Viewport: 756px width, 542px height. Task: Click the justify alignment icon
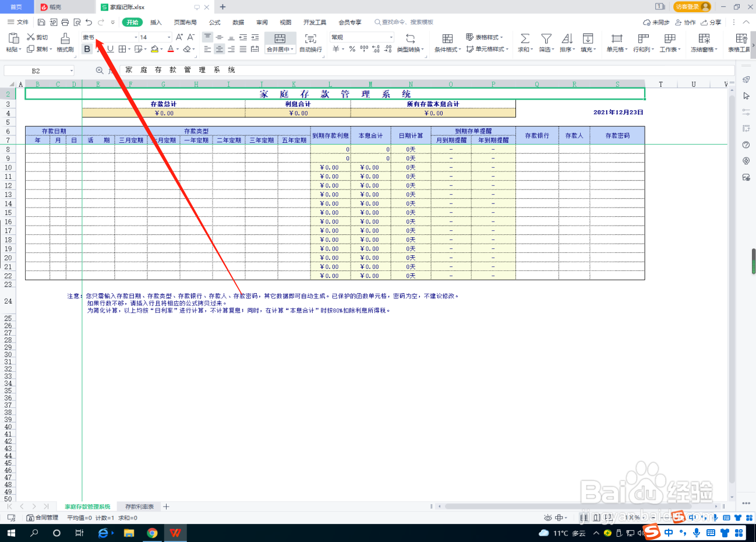coord(243,50)
